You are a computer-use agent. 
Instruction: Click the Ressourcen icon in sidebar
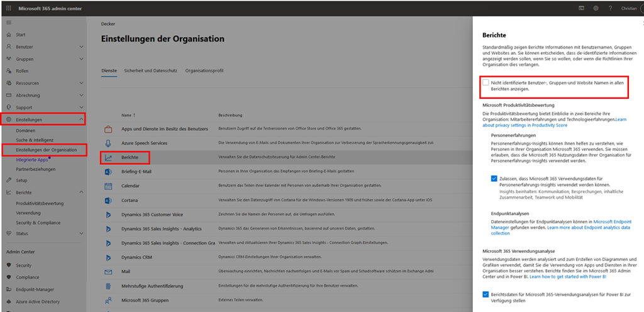(9, 83)
